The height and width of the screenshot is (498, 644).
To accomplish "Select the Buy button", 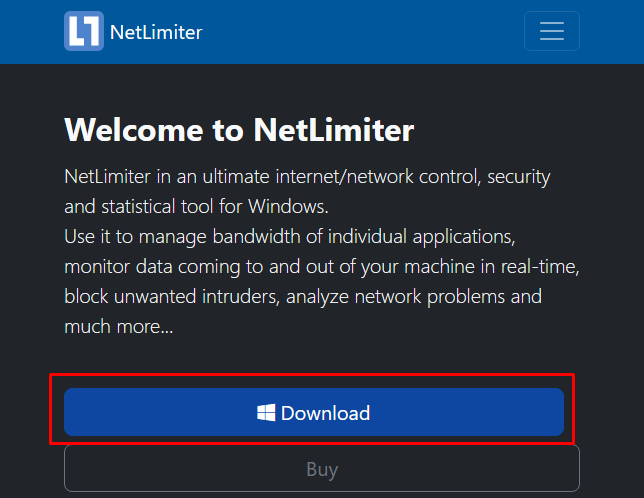I will point(322,468).
